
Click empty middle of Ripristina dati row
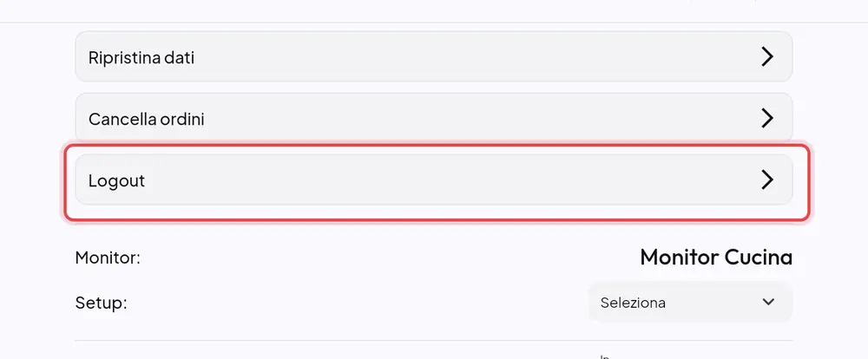pos(470,56)
